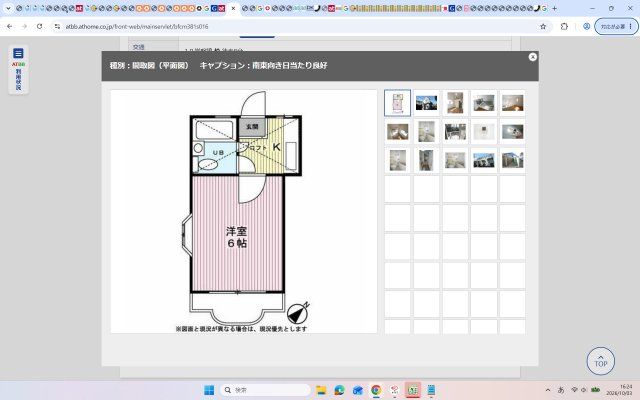640x400 pixels.
Task: Open the Windows Start menu
Action: pos(209,390)
